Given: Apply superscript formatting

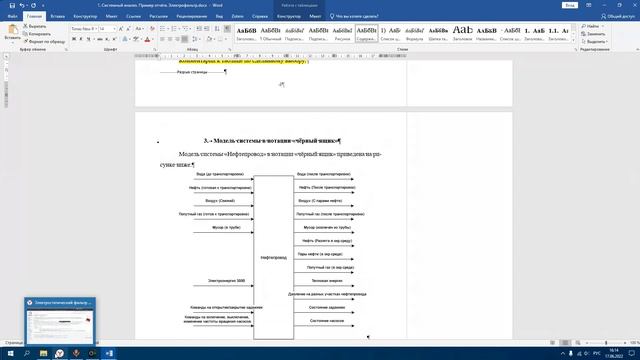Looking at the screenshot, I should pos(114,39).
